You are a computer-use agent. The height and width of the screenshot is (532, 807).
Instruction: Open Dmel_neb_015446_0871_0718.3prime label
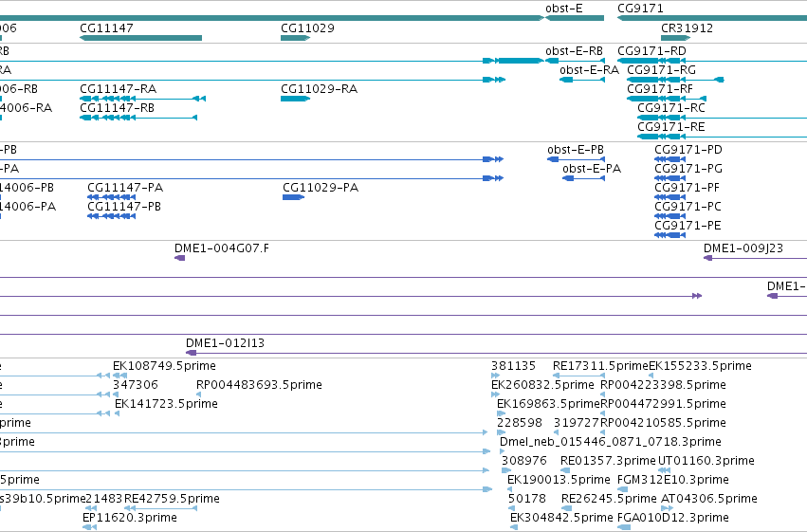tap(611, 442)
